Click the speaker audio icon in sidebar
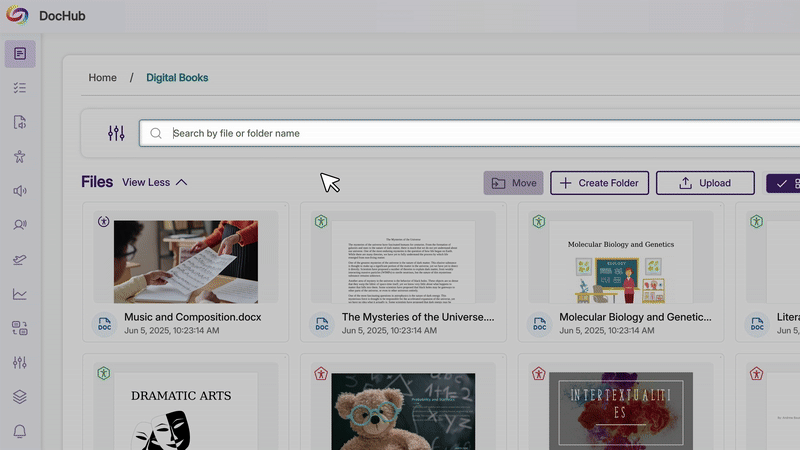The image size is (800, 450). pyautogui.click(x=20, y=190)
